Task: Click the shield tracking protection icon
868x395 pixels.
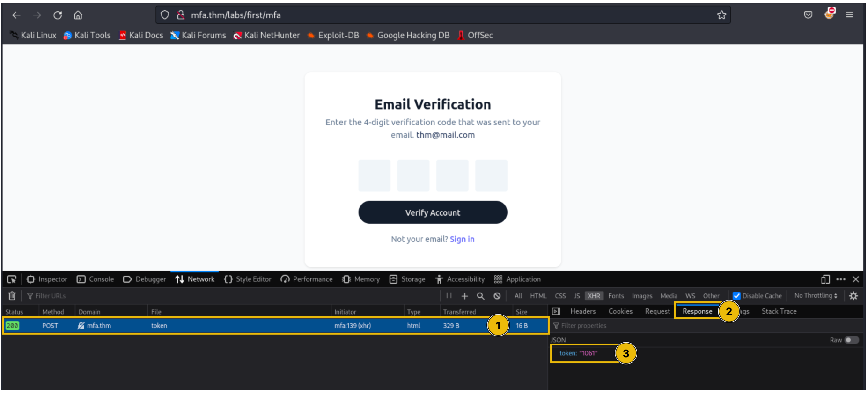Action: click(x=165, y=15)
